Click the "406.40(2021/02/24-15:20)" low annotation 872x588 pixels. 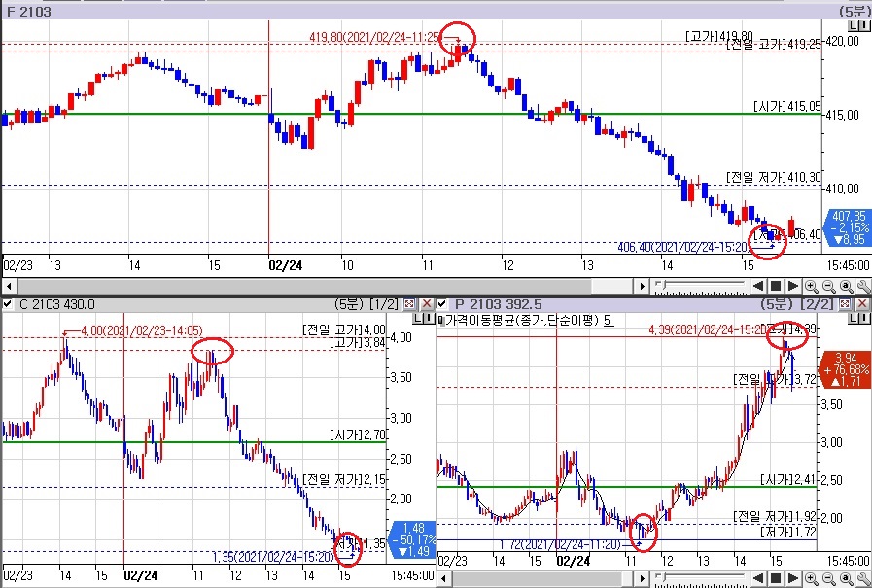[x=683, y=247]
